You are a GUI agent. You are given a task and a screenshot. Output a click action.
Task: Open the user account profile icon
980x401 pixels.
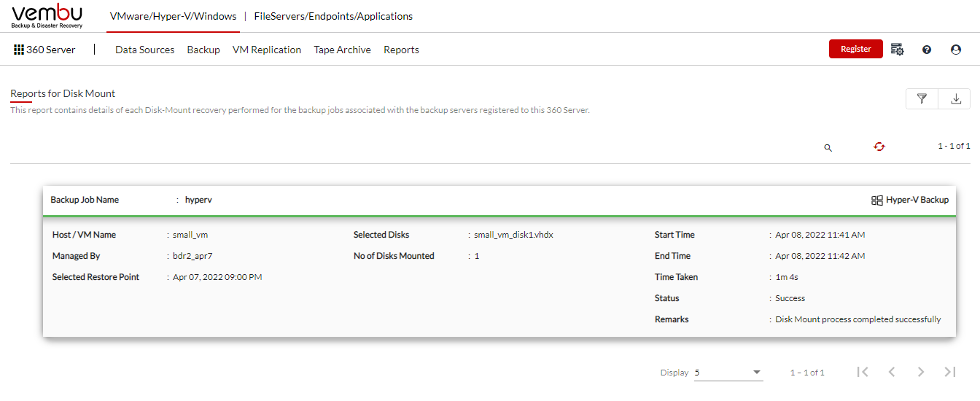click(x=956, y=50)
